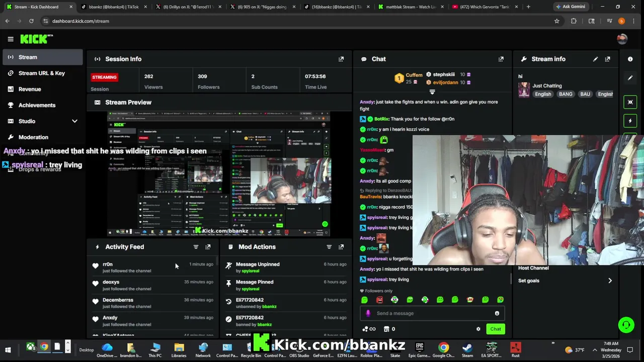Click Ask Gemini button
Screen dimensions: 644x362
[572, 7]
